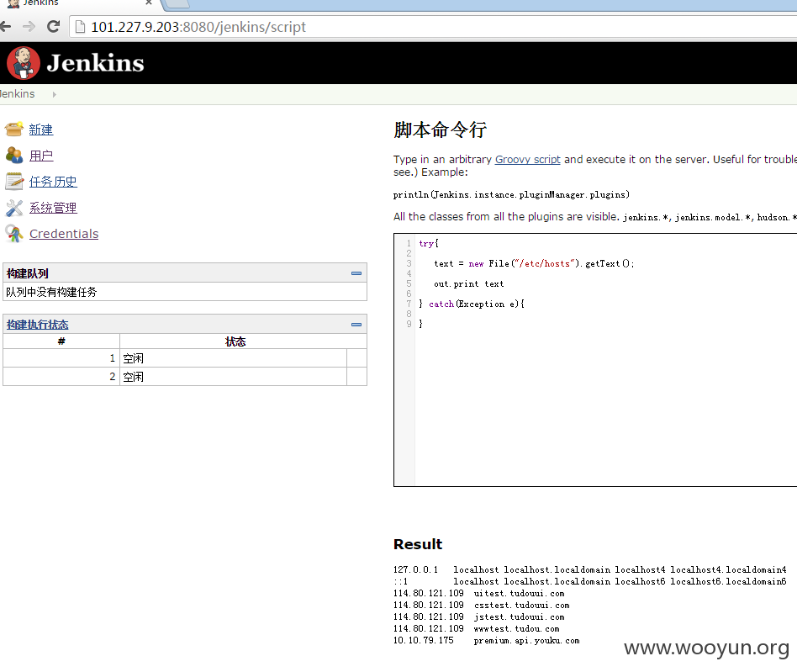Click the 任务历史 notepad icon
Screen dimensions: 797x672
click(x=14, y=181)
